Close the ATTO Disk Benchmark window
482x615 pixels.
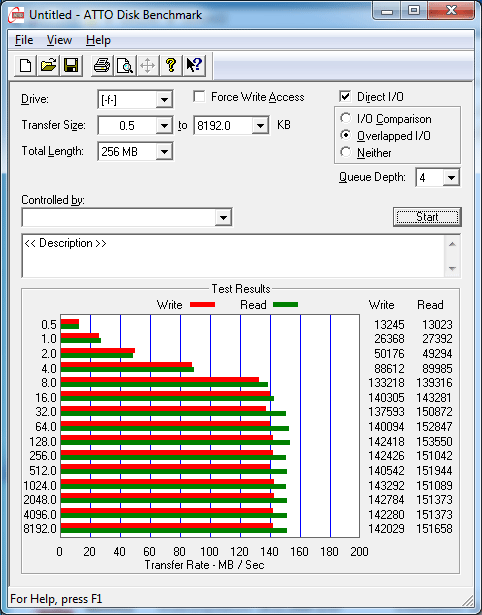pyautogui.click(x=451, y=11)
